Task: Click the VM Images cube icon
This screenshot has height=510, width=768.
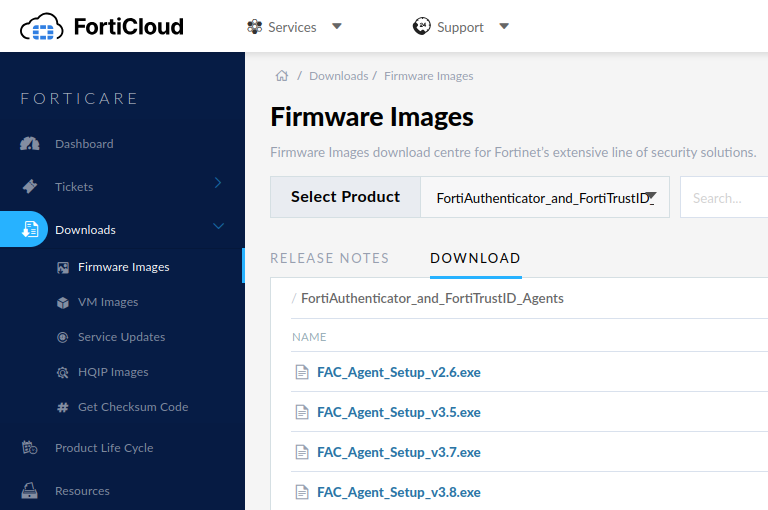Action: click(x=63, y=302)
